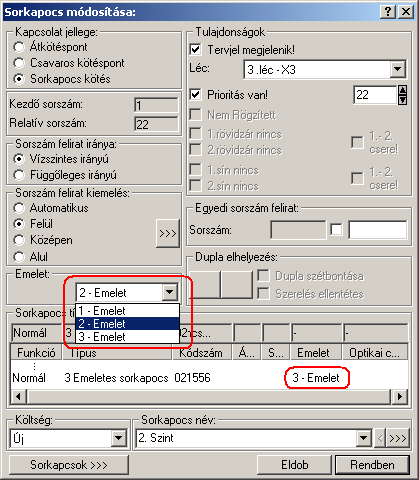Click the Sorkapcsok >>> button
Image resolution: width=419 pixels, height=480 pixels.
(69, 465)
